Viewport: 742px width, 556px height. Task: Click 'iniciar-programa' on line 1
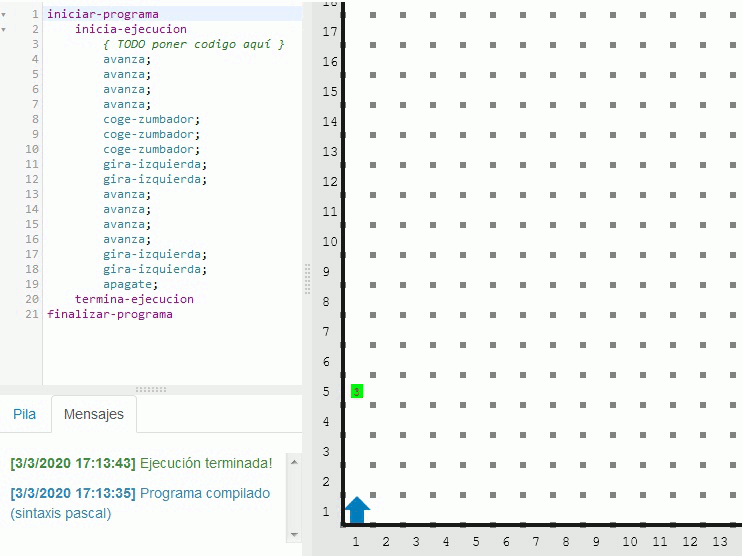[x=103, y=14]
